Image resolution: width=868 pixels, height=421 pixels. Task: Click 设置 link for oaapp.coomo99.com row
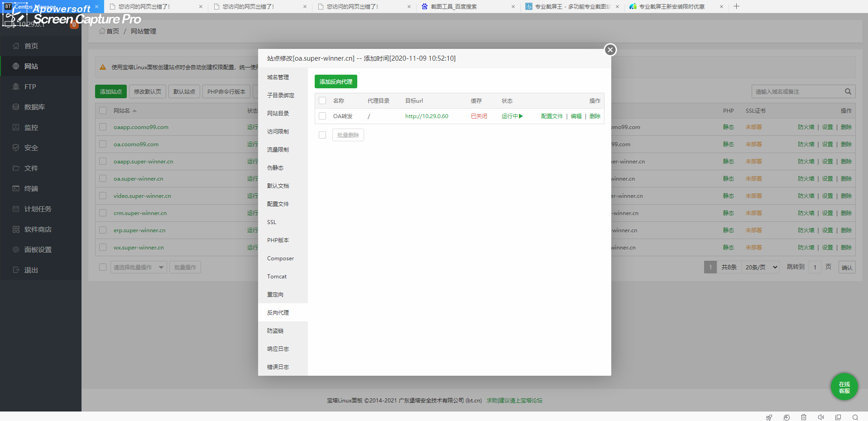pos(827,127)
